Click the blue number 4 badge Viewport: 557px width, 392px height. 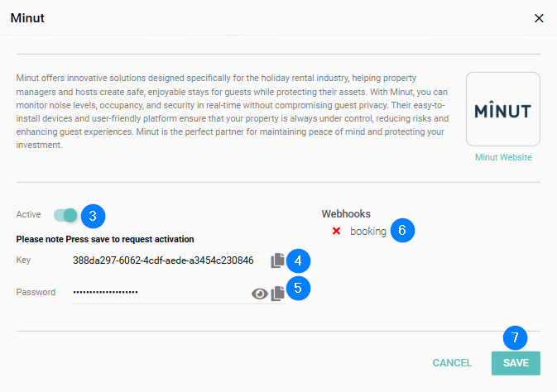pos(298,261)
